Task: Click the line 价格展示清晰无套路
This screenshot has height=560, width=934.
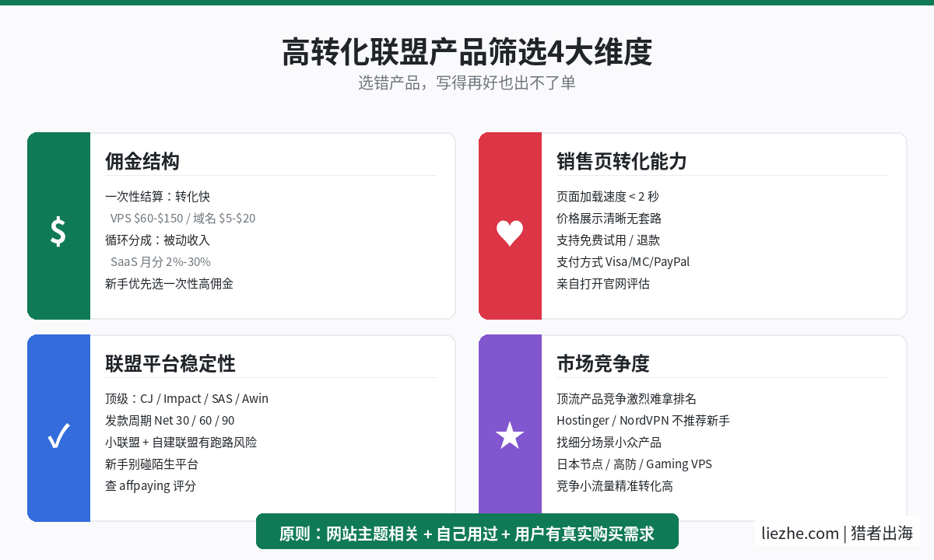Action: [x=609, y=219]
